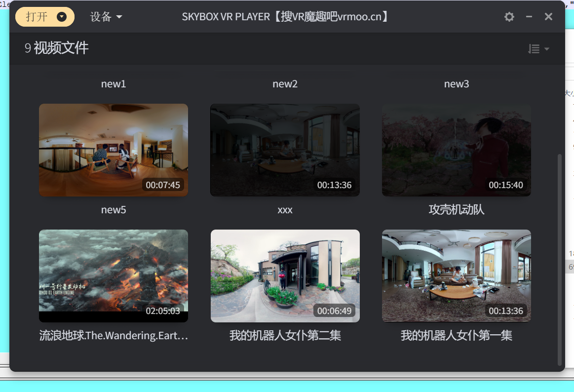Open the new3 video
This screenshot has width=574, height=392.
(456, 150)
